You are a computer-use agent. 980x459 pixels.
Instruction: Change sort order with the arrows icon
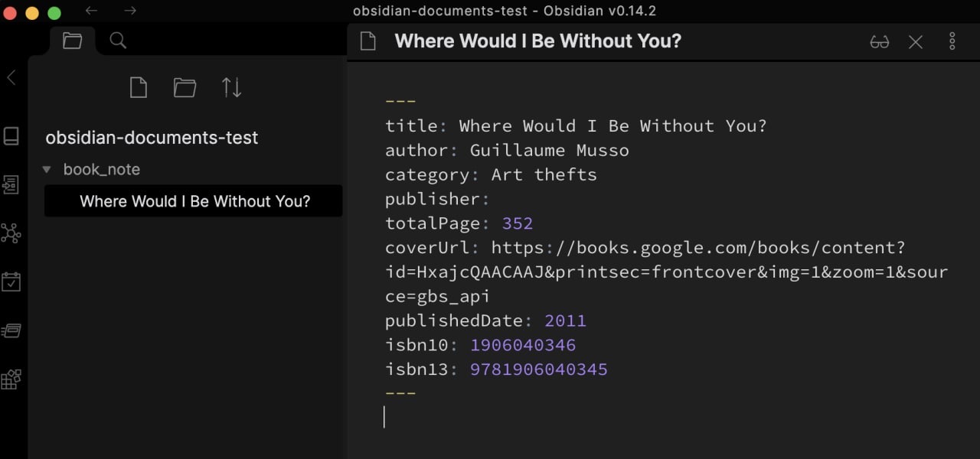coord(231,88)
